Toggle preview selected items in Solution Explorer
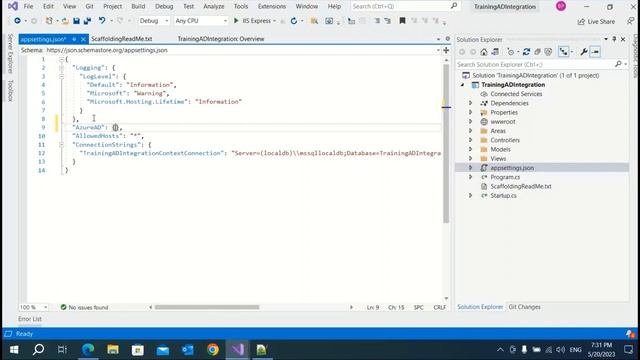 [x=595, y=52]
